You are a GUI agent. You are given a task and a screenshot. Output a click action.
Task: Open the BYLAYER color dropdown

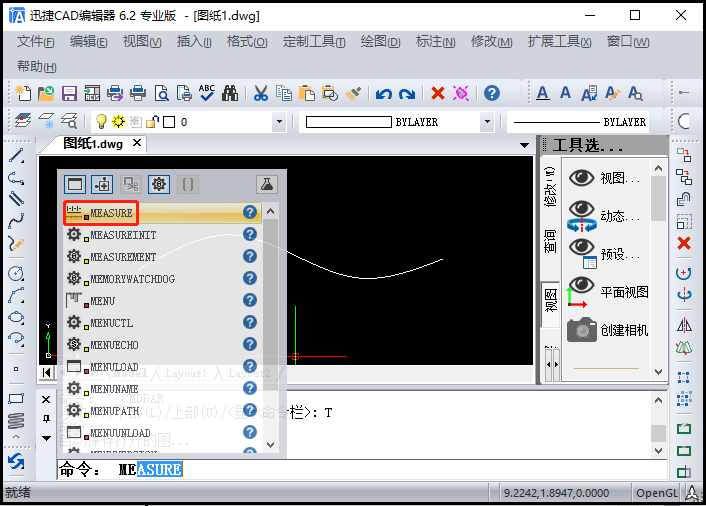tap(487, 122)
